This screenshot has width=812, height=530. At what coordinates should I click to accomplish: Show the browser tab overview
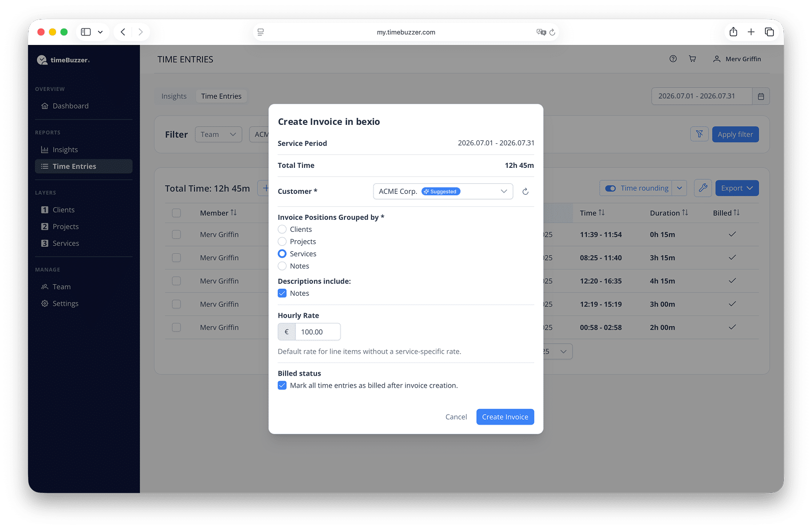(x=769, y=32)
